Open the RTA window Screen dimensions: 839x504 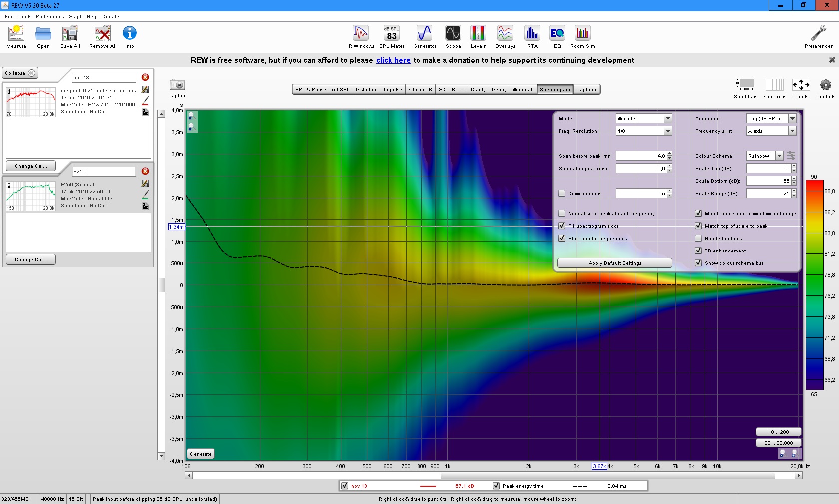click(532, 37)
